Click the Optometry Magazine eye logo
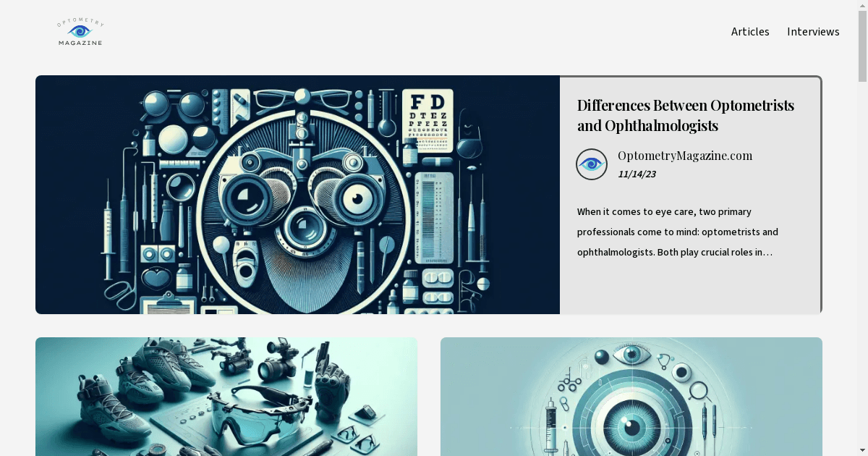 pyautogui.click(x=79, y=30)
